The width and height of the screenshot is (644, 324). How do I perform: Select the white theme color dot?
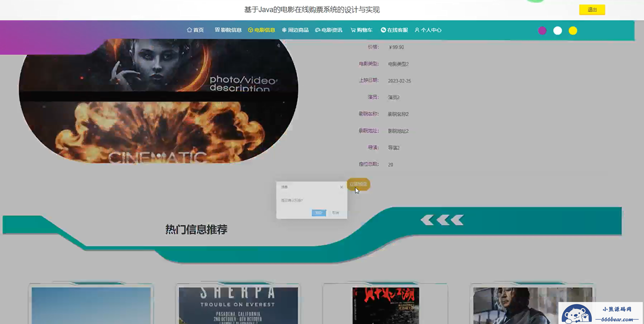coord(557,31)
